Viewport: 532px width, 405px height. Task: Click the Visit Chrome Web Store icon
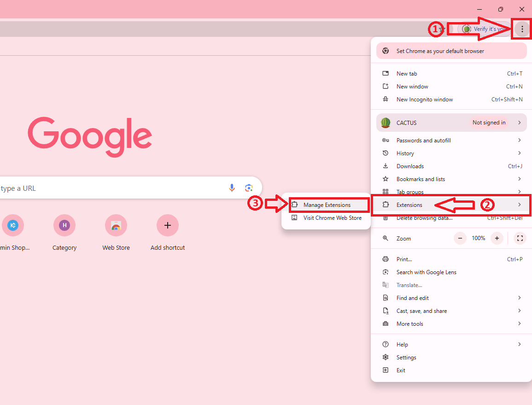click(x=294, y=217)
